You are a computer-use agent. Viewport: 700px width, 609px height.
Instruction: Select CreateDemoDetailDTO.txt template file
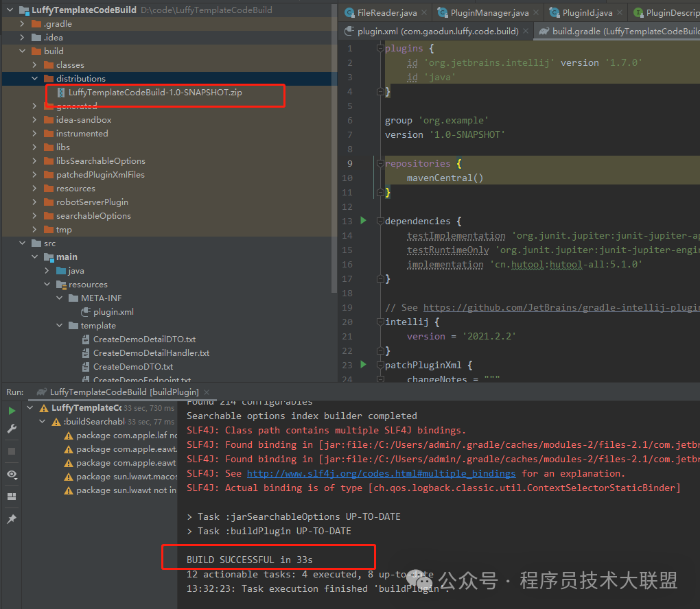[x=144, y=339]
